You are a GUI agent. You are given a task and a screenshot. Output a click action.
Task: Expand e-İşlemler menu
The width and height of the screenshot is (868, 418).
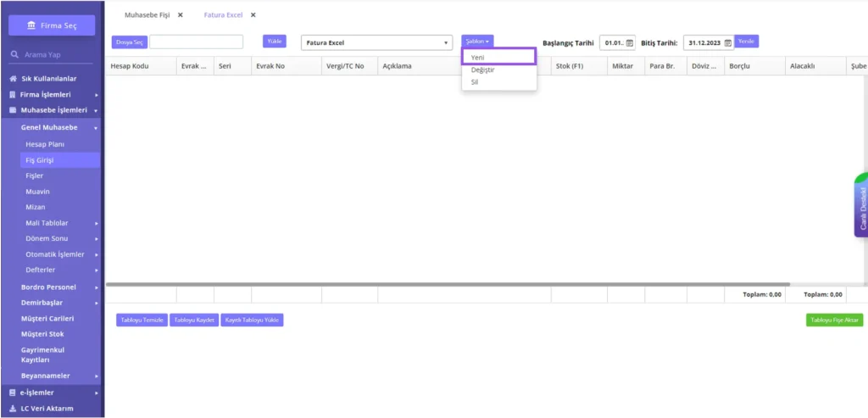tap(53, 393)
